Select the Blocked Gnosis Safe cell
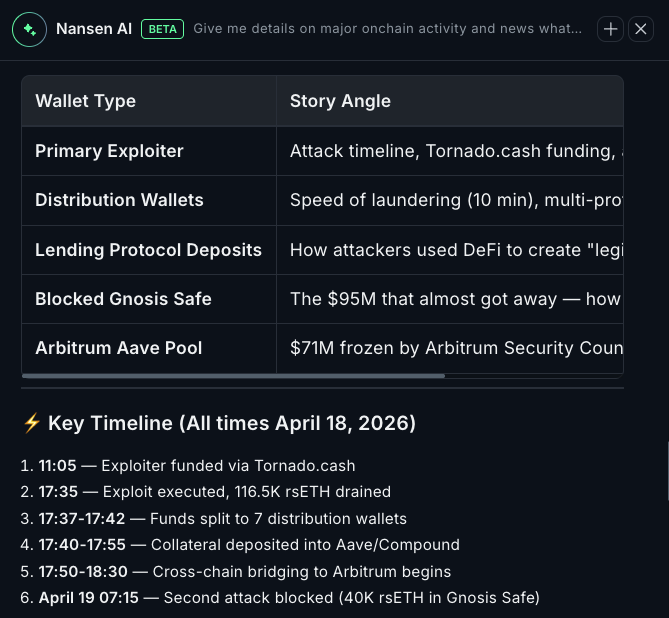The image size is (669, 618). pos(149,299)
